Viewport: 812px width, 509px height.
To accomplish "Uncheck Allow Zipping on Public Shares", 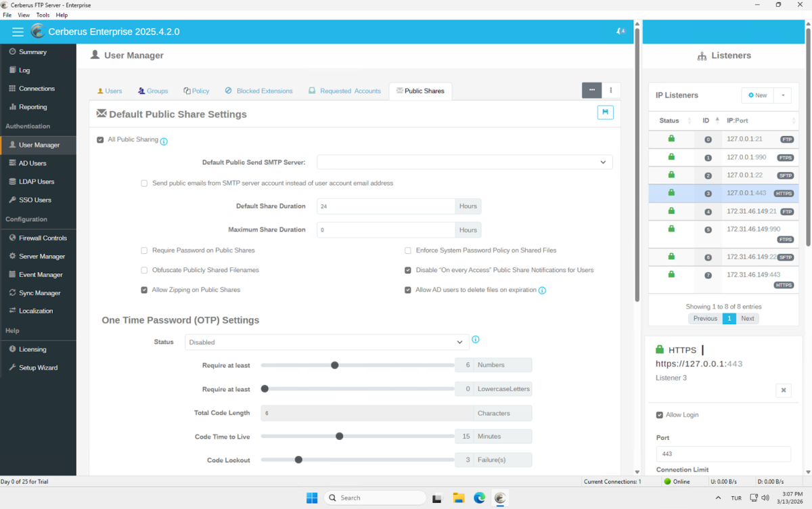I will coord(144,290).
